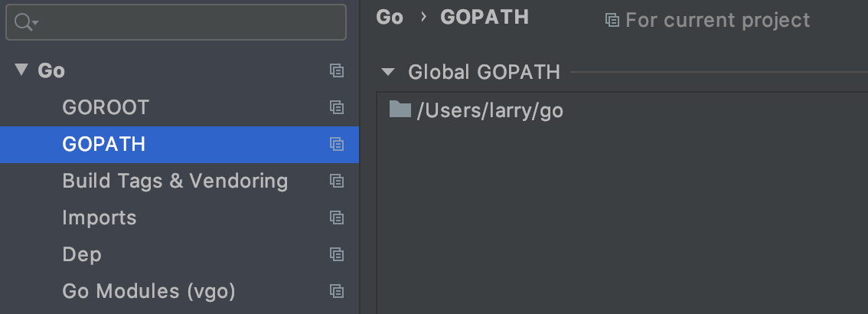
Task: Open Go Modules (vgo) settings
Action: [148, 291]
